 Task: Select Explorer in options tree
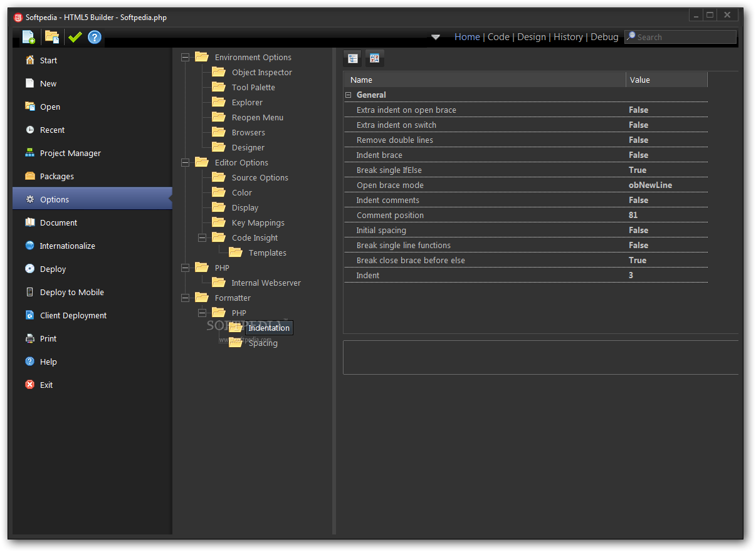click(x=247, y=102)
